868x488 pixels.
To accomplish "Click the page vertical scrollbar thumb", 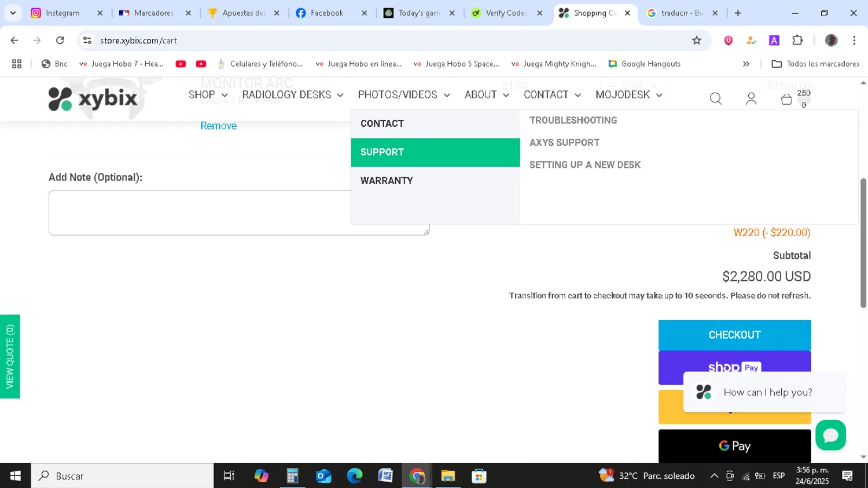I will coord(863,243).
